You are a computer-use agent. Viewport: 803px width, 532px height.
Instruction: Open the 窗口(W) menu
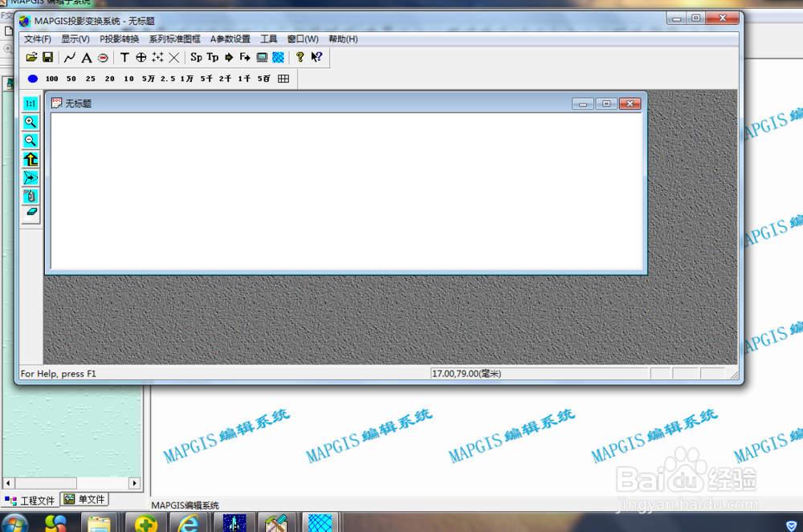303,39
